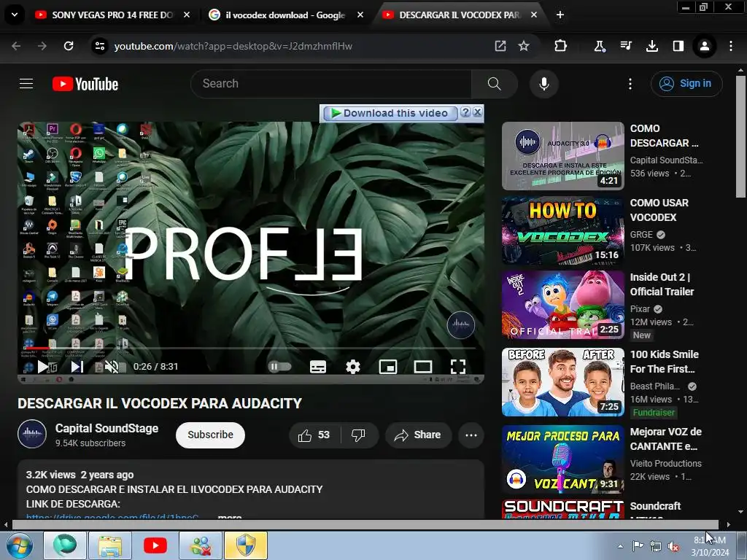Open the YouTube guide hamburger menu
The image size is (747, 560).
point(26,84)
